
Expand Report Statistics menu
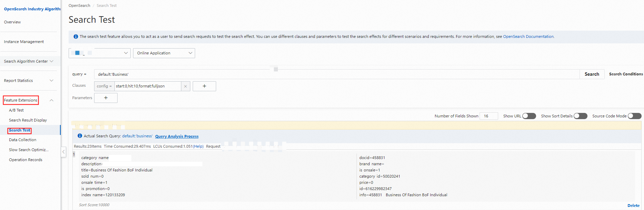[29, 81]
